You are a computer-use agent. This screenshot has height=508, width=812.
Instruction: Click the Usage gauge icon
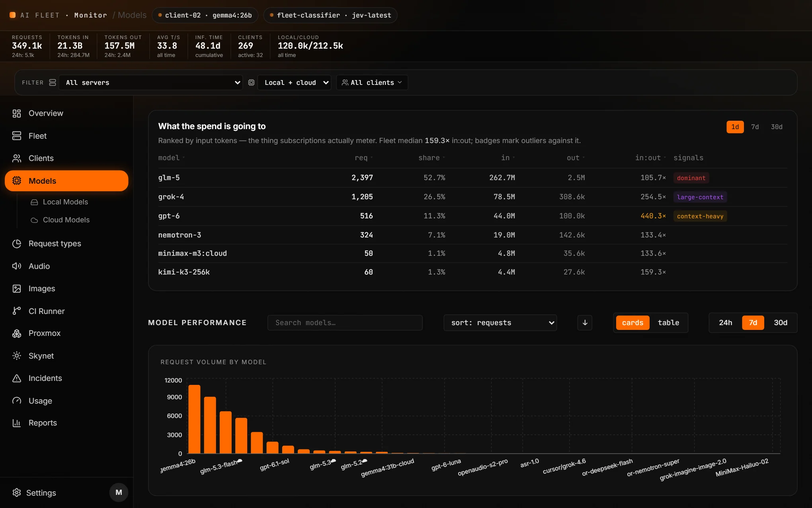coord(16,401)
